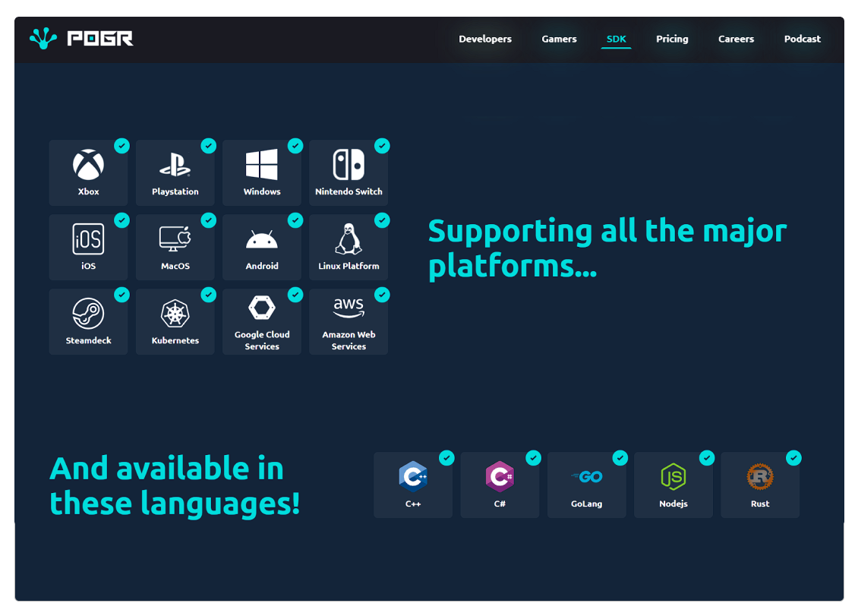Click the checkmark badge on MacOS card
This screenshot has width=858, height=616.
pyautogui.click(x=209, y=220)
